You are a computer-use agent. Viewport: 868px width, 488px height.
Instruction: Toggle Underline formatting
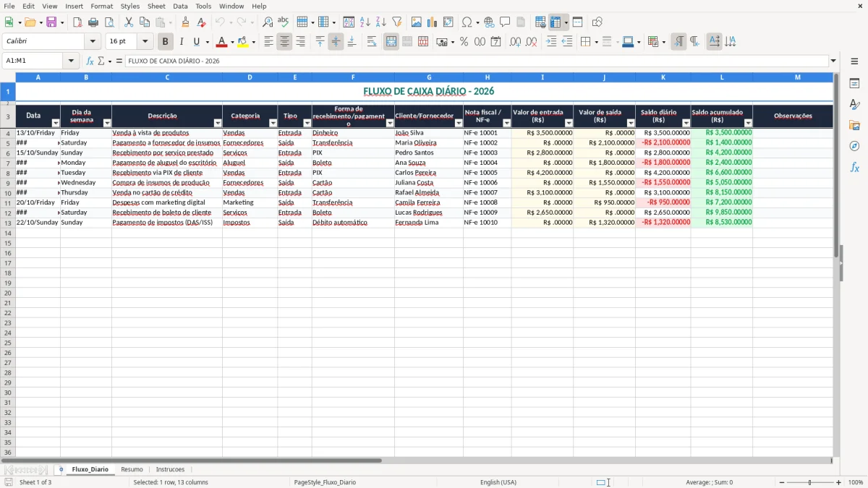pos(197,42)
